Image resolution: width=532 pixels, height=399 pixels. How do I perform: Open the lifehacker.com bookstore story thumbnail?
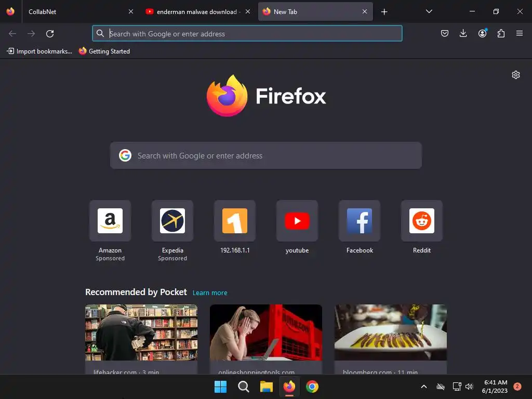pyautogui.click(x=141, y=332)
